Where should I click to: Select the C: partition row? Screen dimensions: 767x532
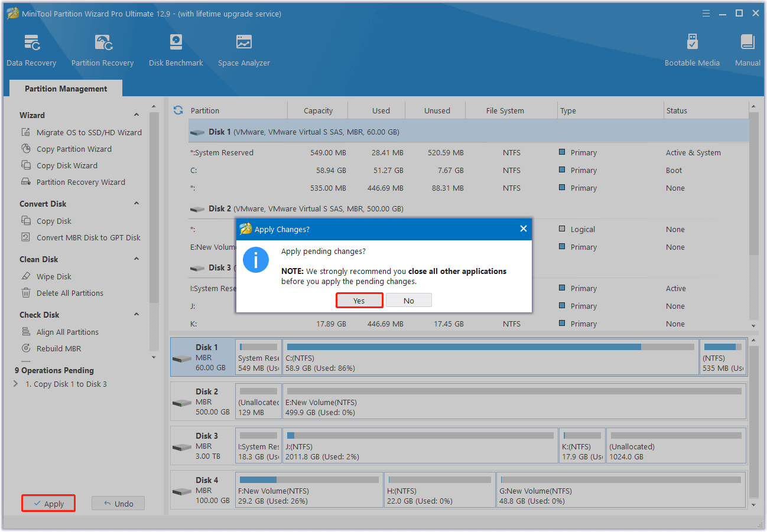click(x=468, y=170)
